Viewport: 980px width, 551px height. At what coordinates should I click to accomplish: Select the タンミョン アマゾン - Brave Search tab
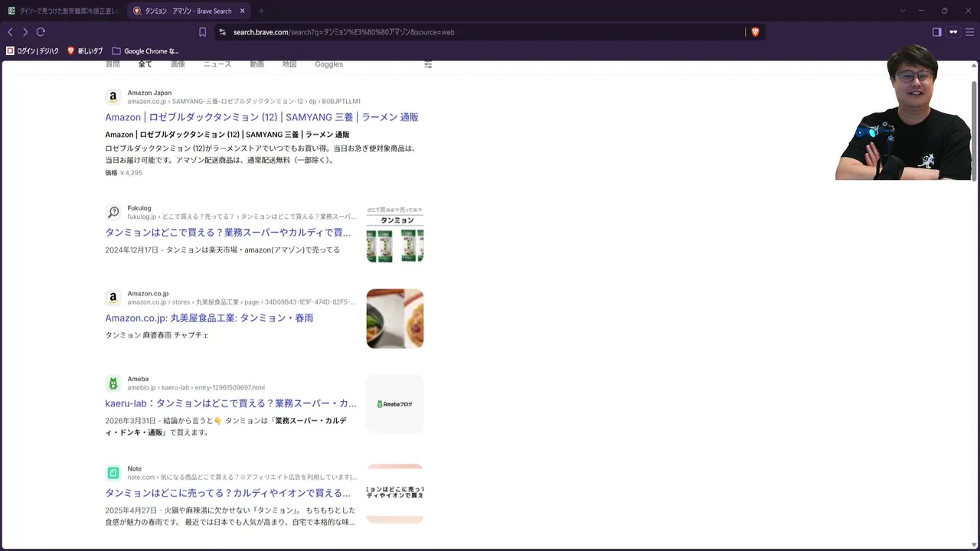point(188,11)
